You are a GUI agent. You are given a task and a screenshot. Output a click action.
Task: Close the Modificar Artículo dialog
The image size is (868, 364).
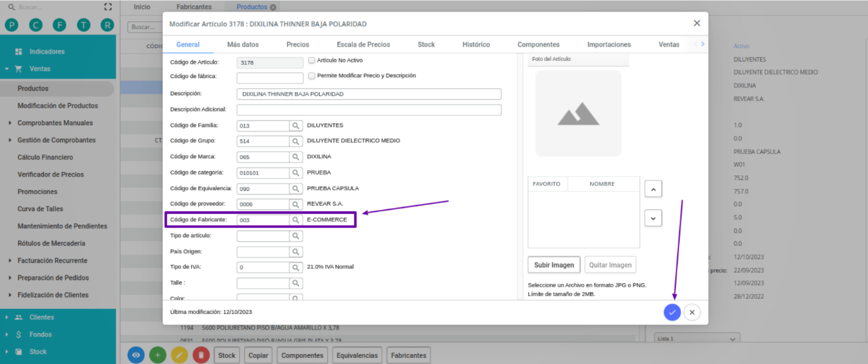697,23
